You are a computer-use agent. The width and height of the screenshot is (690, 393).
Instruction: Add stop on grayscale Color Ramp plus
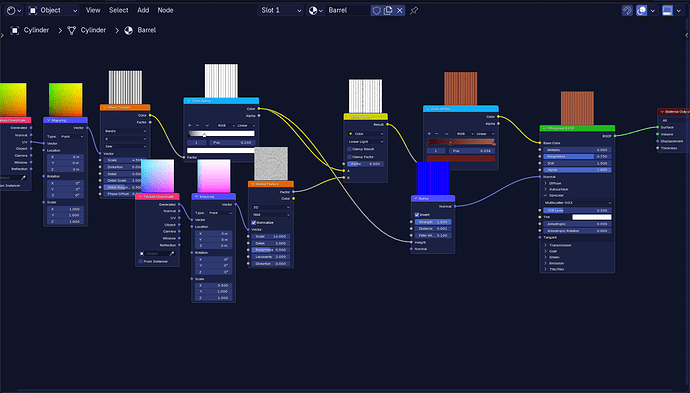[190, 125]
